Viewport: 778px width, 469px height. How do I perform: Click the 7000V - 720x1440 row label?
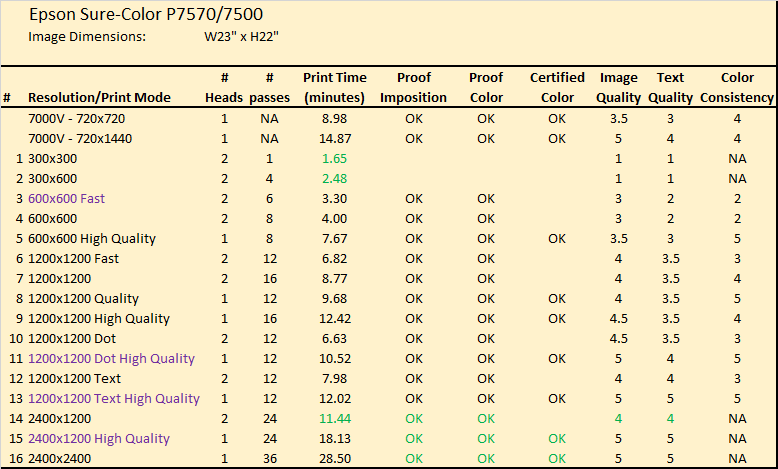[80, 138]
